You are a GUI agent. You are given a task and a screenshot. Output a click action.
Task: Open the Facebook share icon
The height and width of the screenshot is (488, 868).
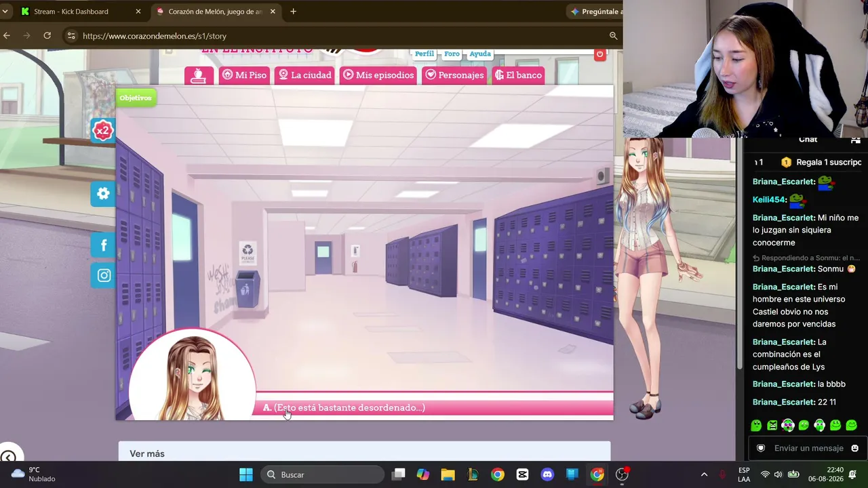tap(103, 245)
